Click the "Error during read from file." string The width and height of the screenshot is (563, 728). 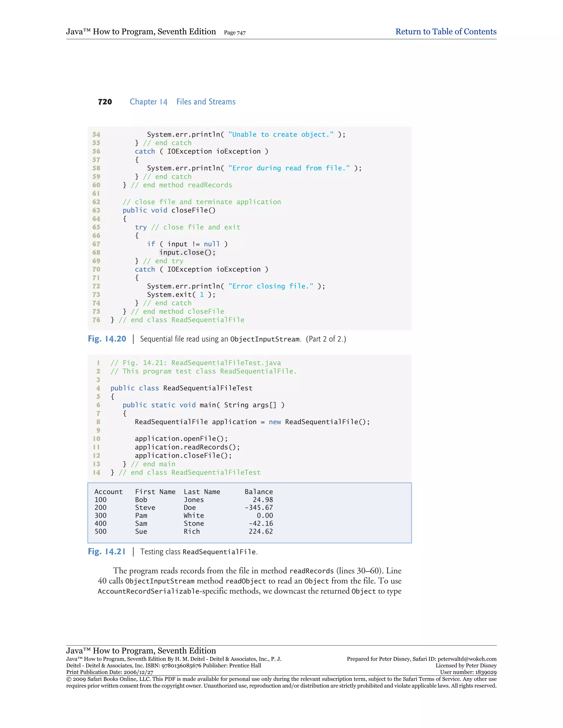tap(289, 168)
